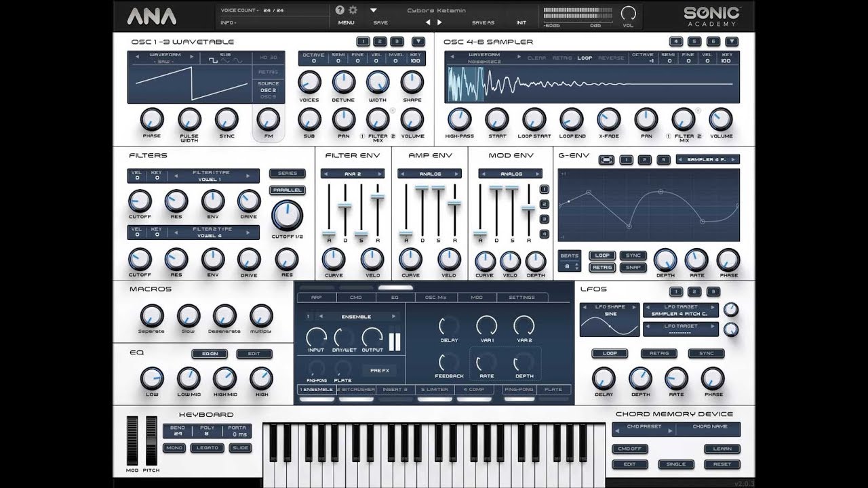Select LFO 3 button
This screenshot has width=868, height=488.
(713, 291)
